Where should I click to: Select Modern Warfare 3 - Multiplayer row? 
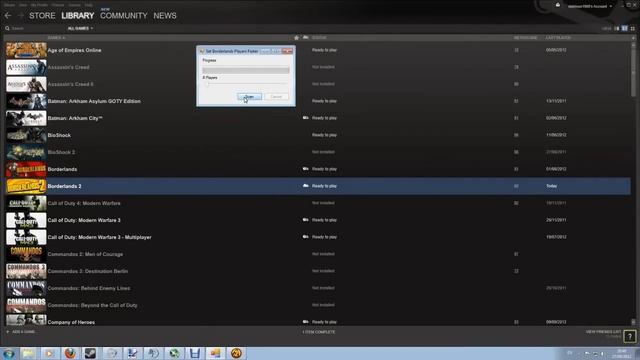coord(317,237)
